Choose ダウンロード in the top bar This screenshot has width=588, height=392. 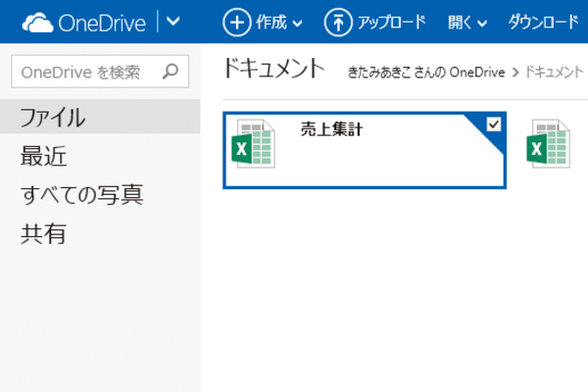click(x=544, y=23)
